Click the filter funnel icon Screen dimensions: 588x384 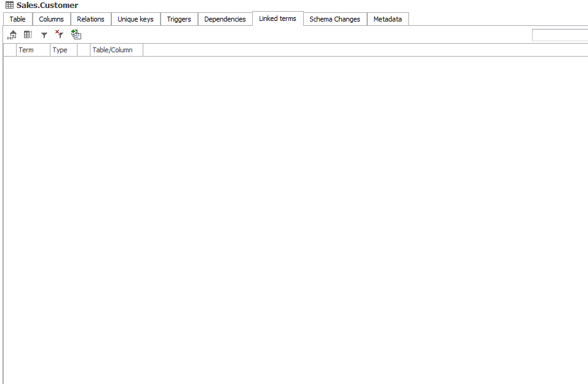[x=44, y=35]
